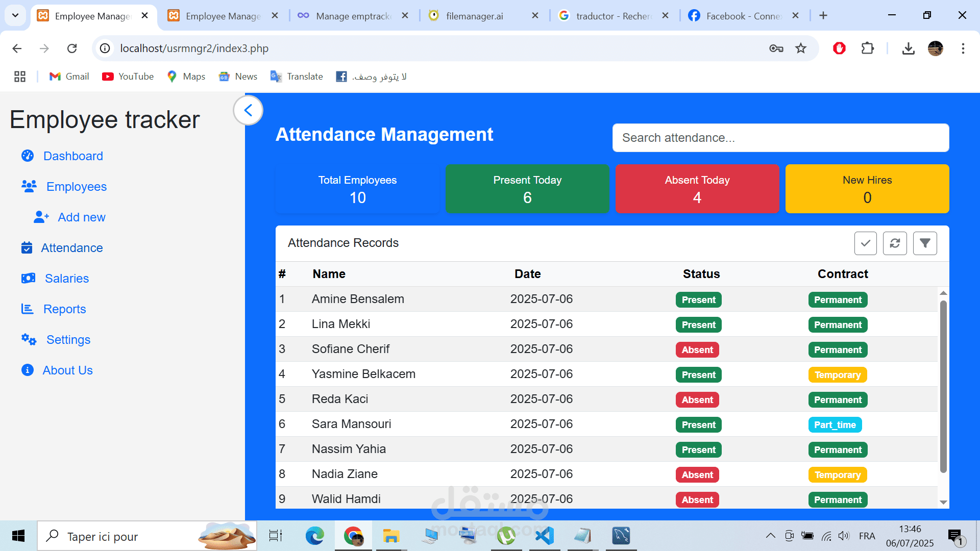Click the filter icon in Attendance Records
Viewport: 980px width, 551px height.
coord(924,243)
